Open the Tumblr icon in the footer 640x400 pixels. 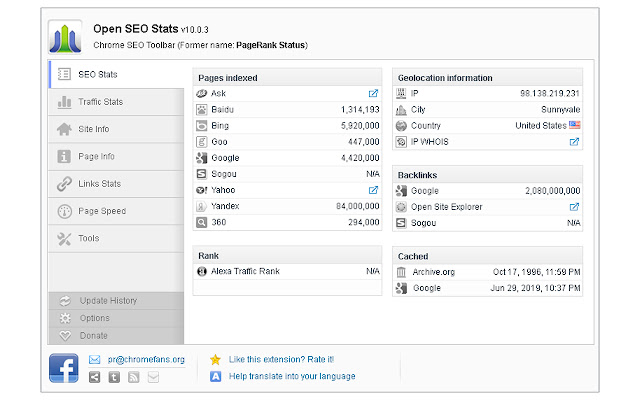pos(115,377)
